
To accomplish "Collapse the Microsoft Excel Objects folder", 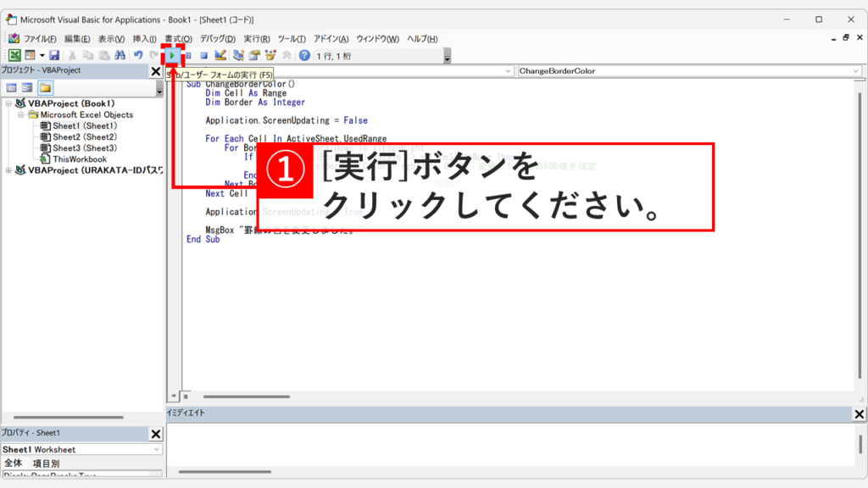I will click(x=20, y=114).
